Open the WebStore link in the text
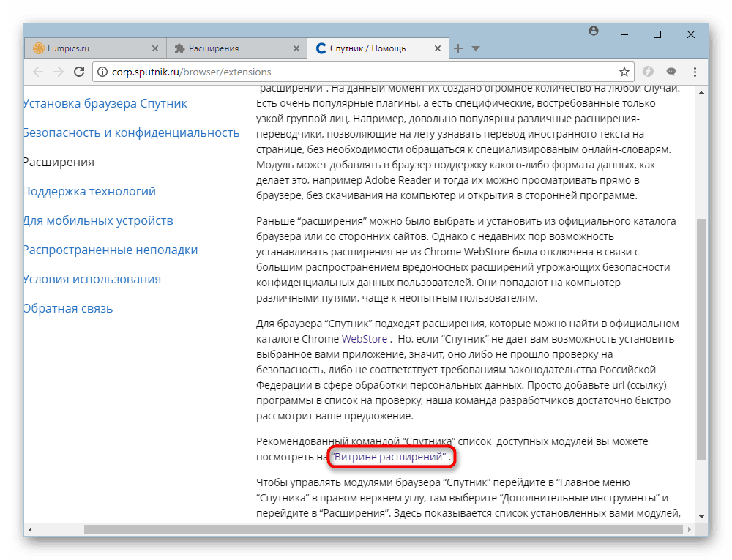 click(x=365, y=339)
